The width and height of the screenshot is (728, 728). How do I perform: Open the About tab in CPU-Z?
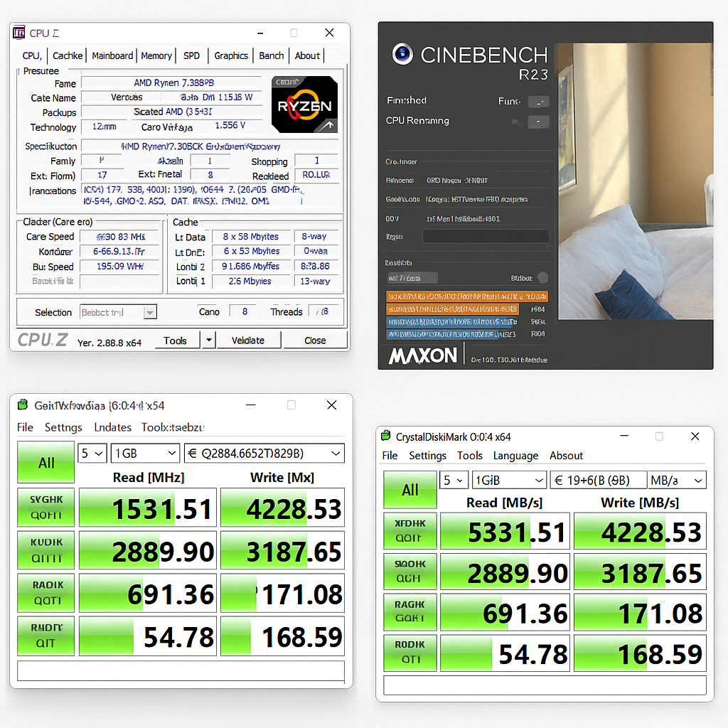tap(307, 55)
